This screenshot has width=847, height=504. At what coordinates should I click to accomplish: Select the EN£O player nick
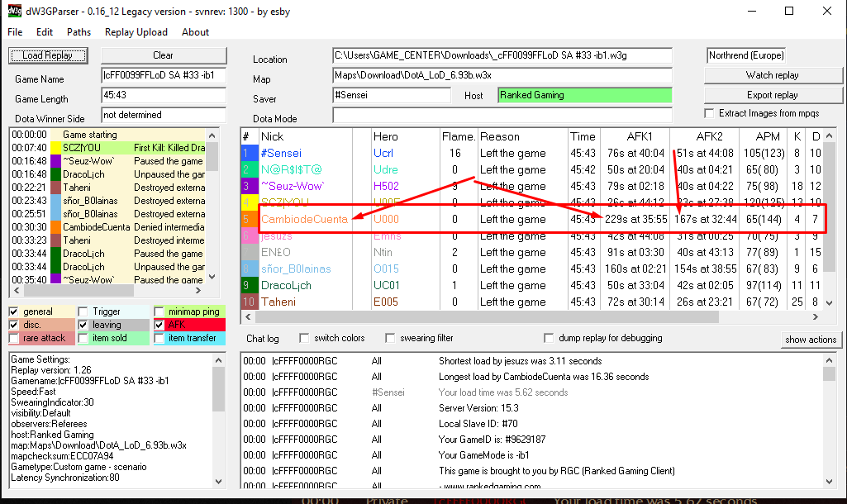tap(276, 252)
